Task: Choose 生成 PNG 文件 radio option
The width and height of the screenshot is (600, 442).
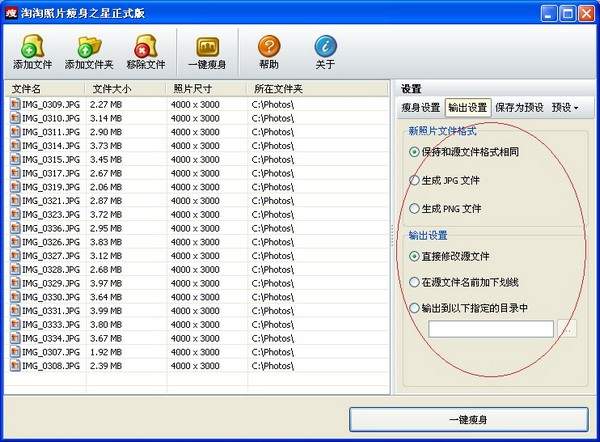Action: 414,209
